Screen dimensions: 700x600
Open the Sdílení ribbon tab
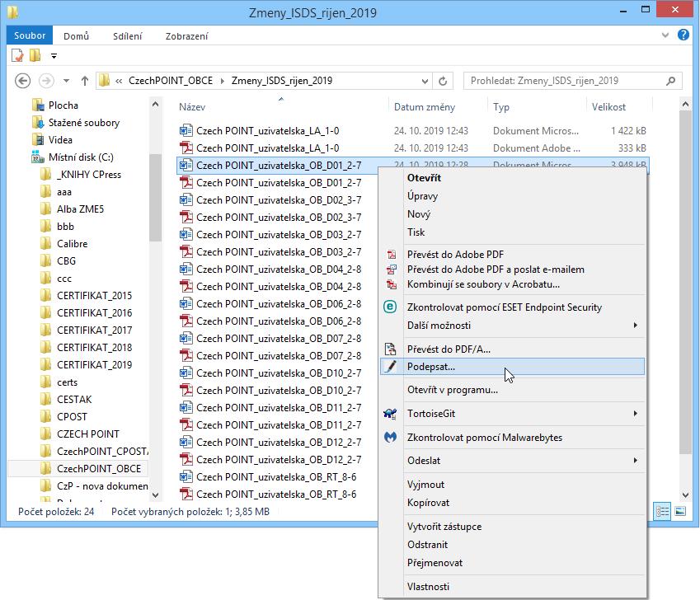click(x=127, y=36)
